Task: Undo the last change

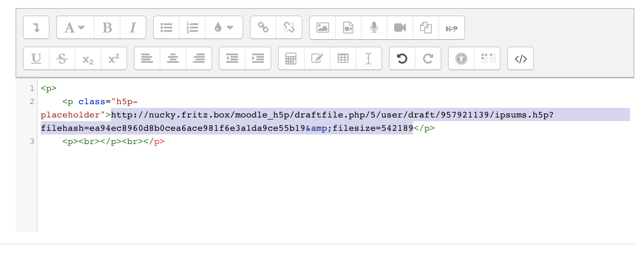Action: 402,58
